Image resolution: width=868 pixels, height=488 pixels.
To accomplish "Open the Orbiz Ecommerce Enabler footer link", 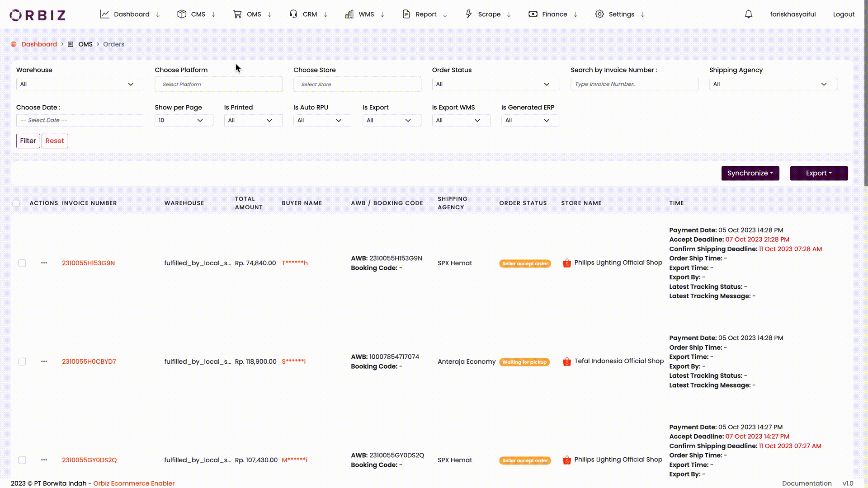I will click(134, 483).
